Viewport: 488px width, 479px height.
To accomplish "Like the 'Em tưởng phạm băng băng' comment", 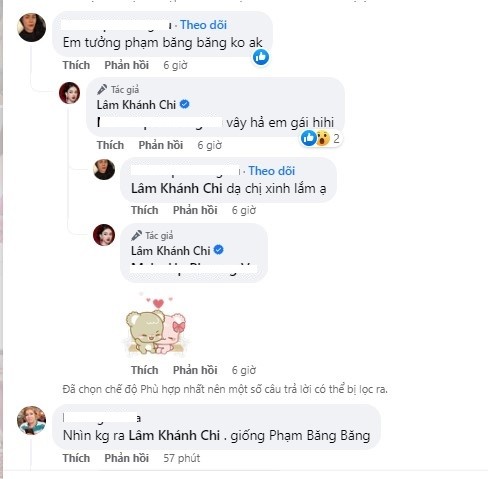I will tap(76, 65).
